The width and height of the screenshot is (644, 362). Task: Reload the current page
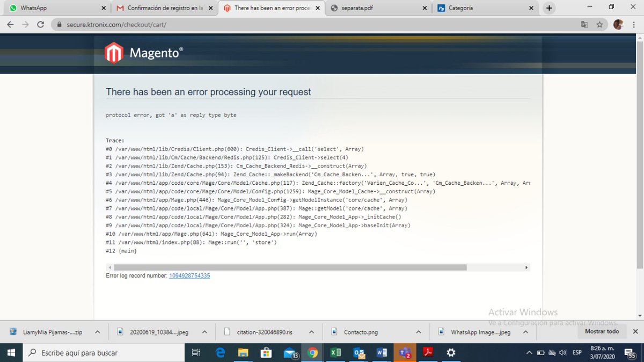tap(40, 25)
